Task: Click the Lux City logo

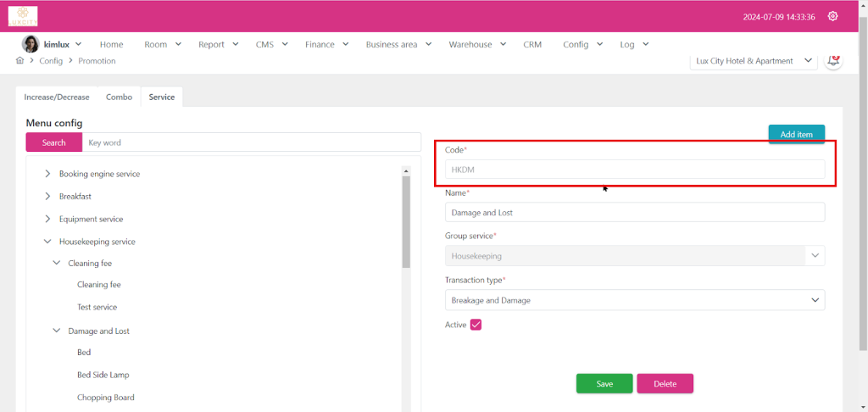Action: (23, 16)
